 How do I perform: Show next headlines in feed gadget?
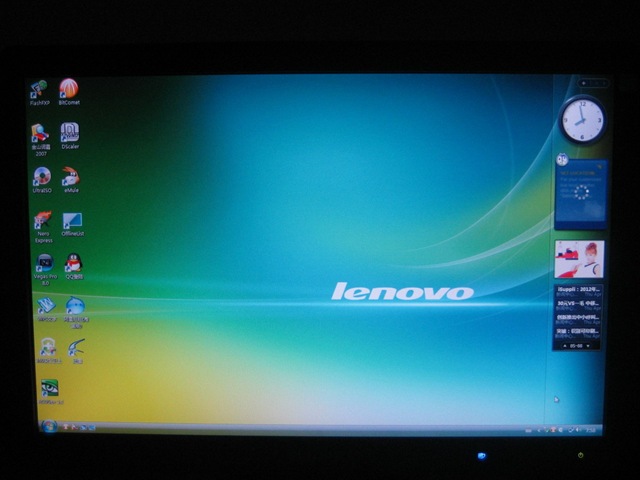(x=588, y=346)
